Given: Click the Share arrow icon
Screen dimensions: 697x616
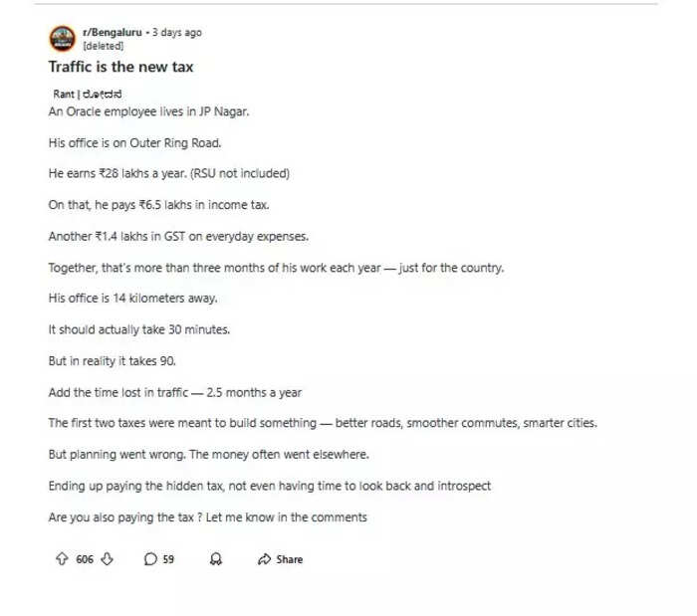Looking at the screenshot, I should (264, 559).
